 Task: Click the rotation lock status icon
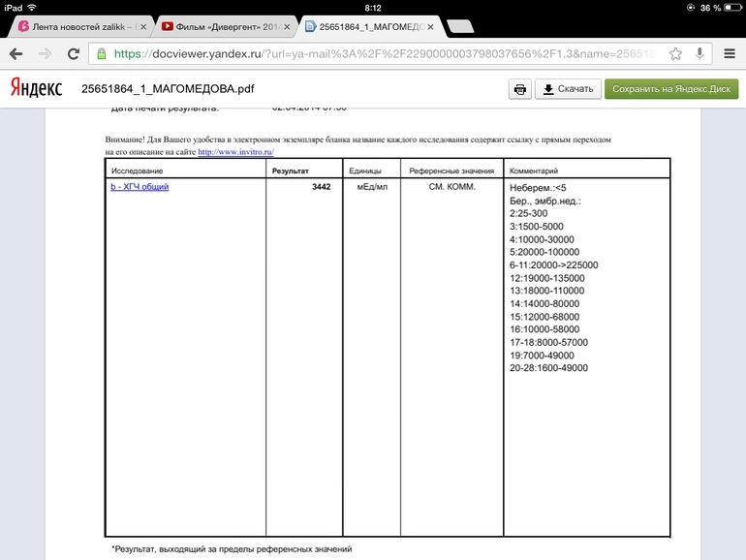pyautogui.click(x=691, y=8)
